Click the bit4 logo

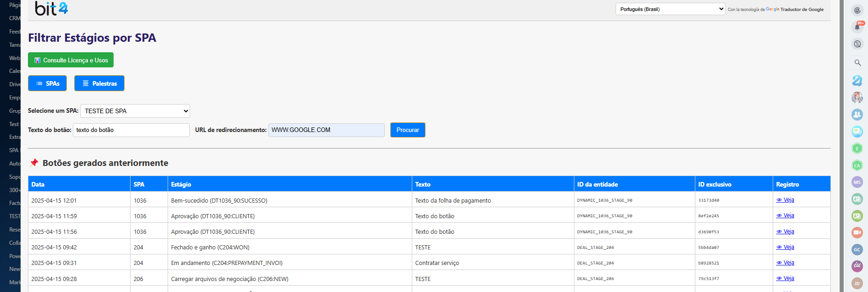click(x=51, y=9)
